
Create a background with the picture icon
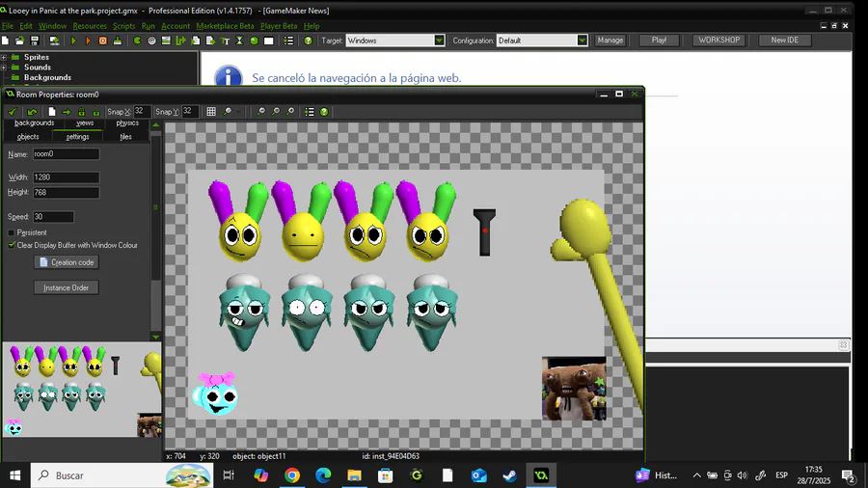166,41
